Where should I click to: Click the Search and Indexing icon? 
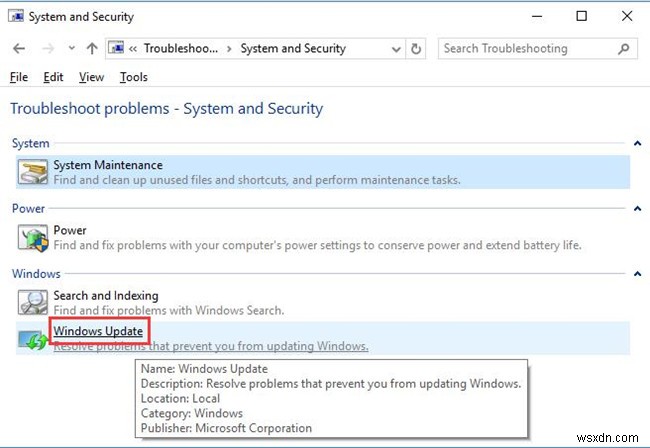[x=33, y=303]
